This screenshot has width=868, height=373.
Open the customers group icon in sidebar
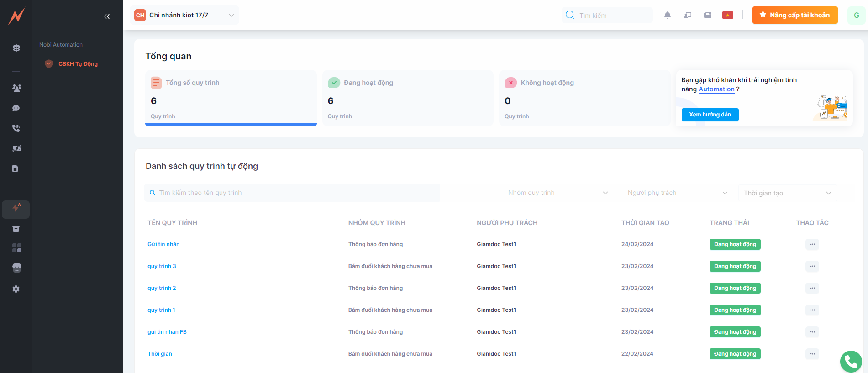pos(16,88)
